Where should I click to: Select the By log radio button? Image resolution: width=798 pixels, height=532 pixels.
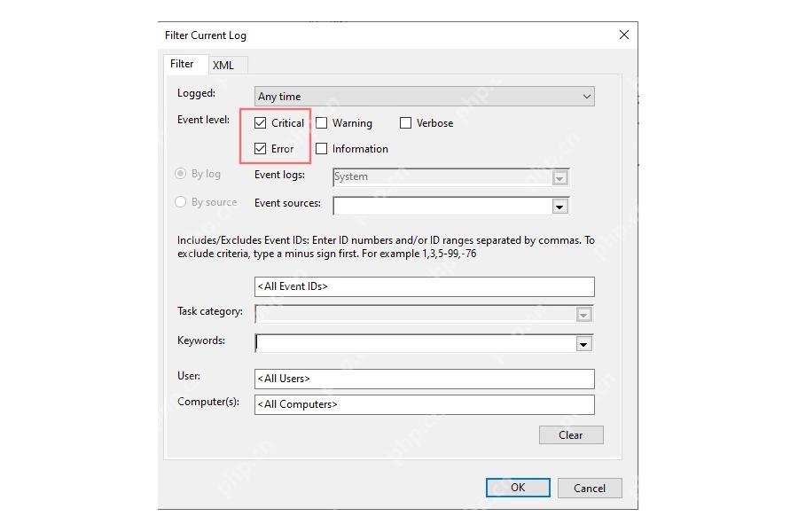pos(180,174)
